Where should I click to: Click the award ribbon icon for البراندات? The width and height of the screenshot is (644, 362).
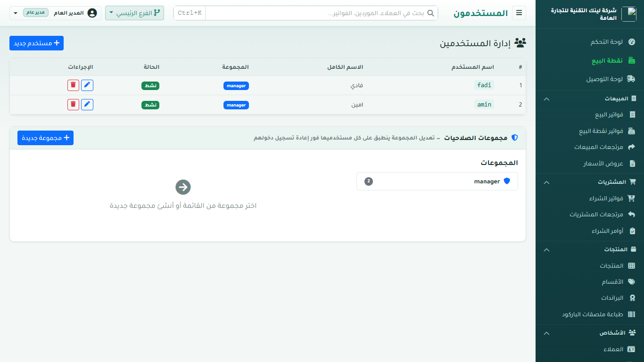633,298
